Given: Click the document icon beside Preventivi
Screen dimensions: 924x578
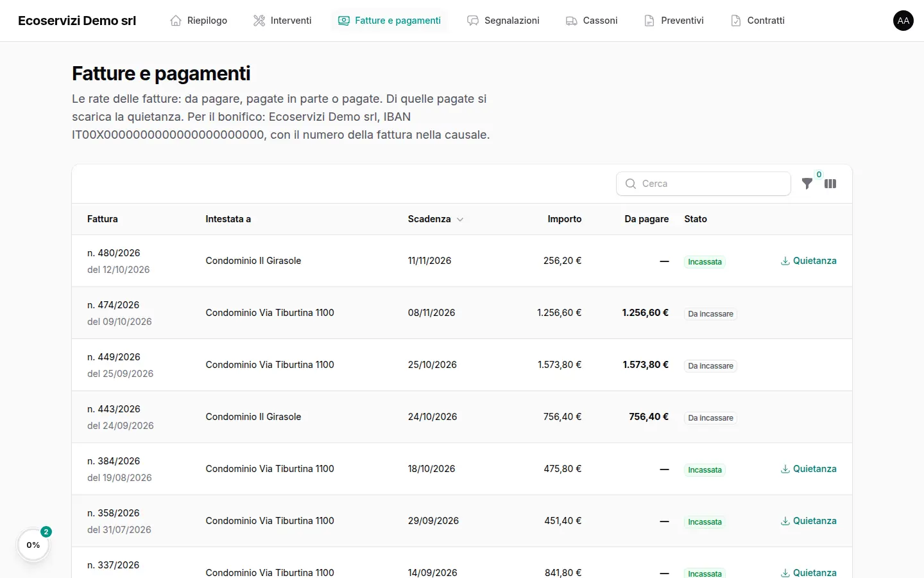Looking at the screenshot, I should (649, 21).
